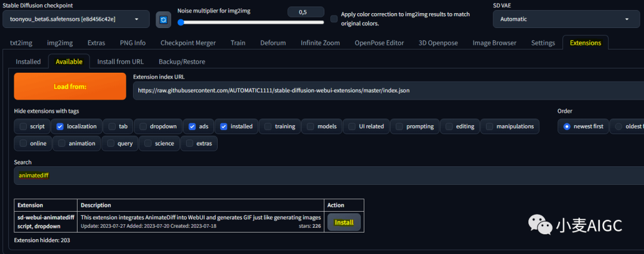Image resolution: width=644 pixels, height=254 pixels.
Task: Switch to the img2img tab
Action: tap(60, 43)
